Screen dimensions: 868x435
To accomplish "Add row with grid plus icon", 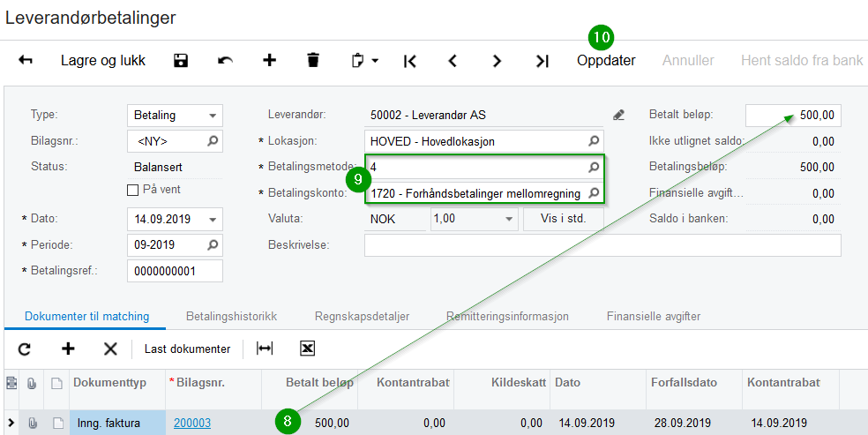I will (68, 349).
